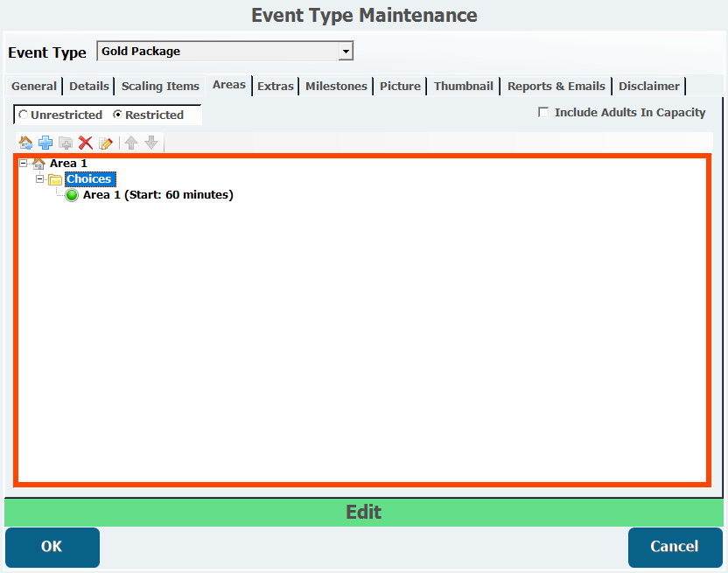
Task: Open the Event Type dropdown
Action: point(346,52)
